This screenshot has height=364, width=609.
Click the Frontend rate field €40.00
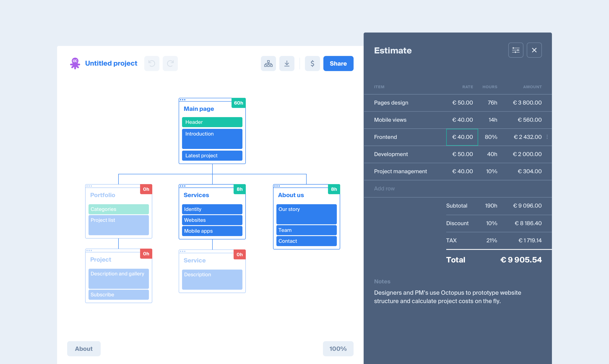(462, 137)
